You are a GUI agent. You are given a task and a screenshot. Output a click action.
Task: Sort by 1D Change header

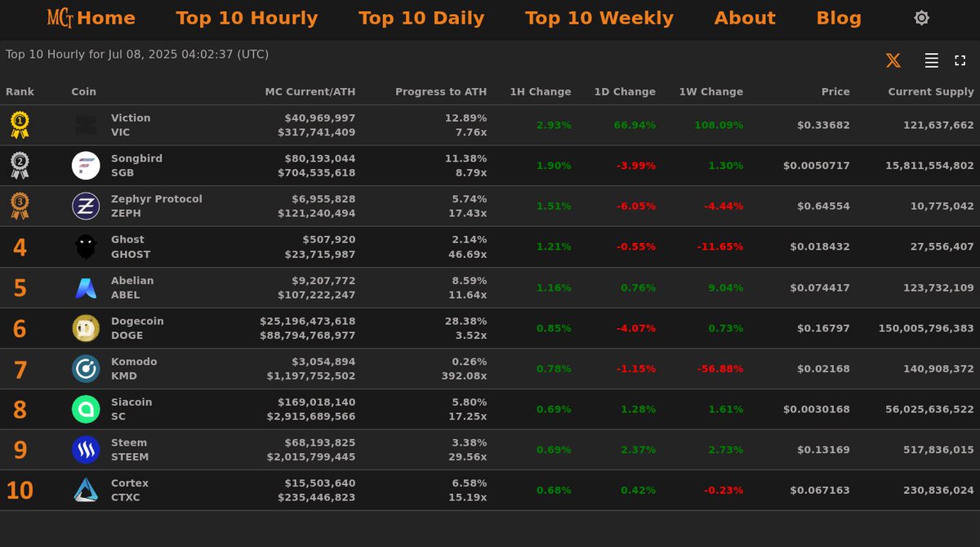[625, 91]
